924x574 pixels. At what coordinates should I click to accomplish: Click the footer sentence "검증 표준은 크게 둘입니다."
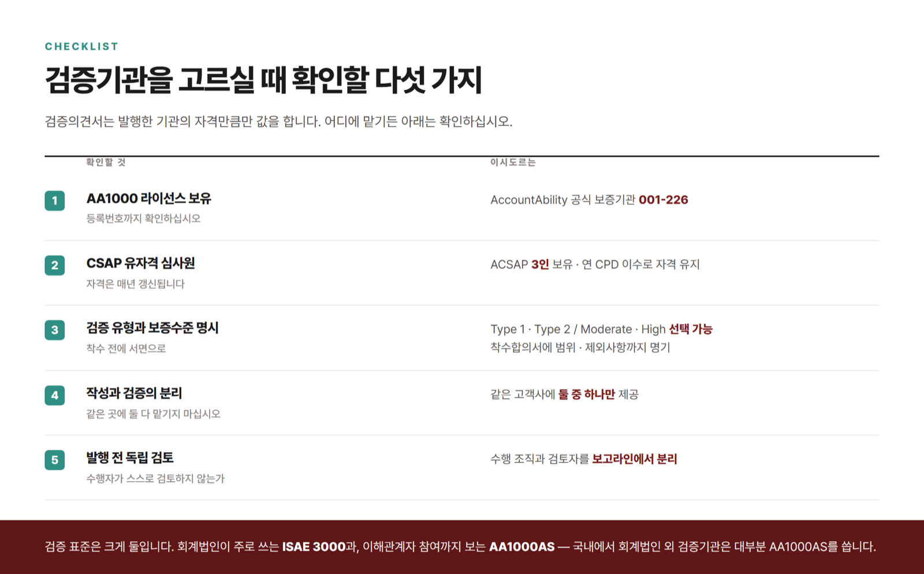click(110, 547)
